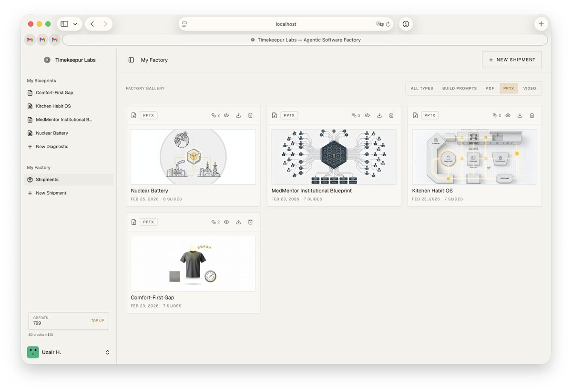This screenshot has width=572, height=392.
Task: Select the BUILD PROMPTS filter tab
Action: point(459,88)
